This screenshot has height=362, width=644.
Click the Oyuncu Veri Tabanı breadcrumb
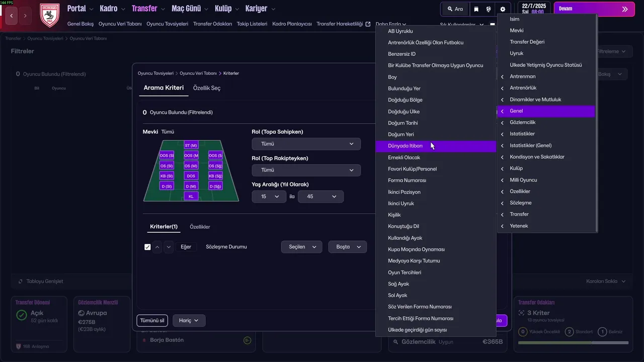[x=198, y=73]
